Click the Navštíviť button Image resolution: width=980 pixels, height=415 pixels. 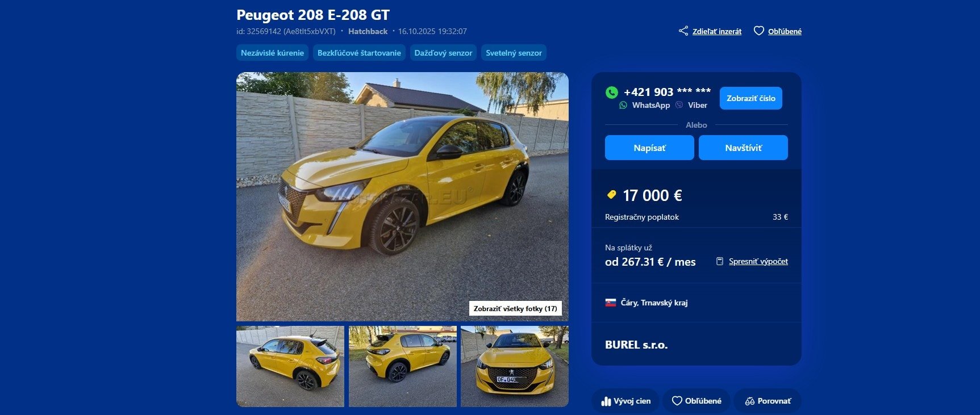point(743,148)
